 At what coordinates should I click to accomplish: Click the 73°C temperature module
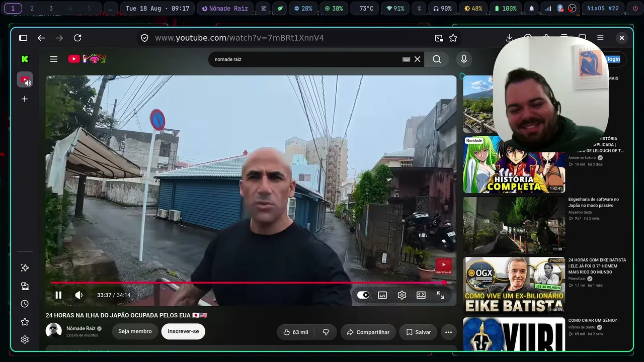click(x=366, y=9)
